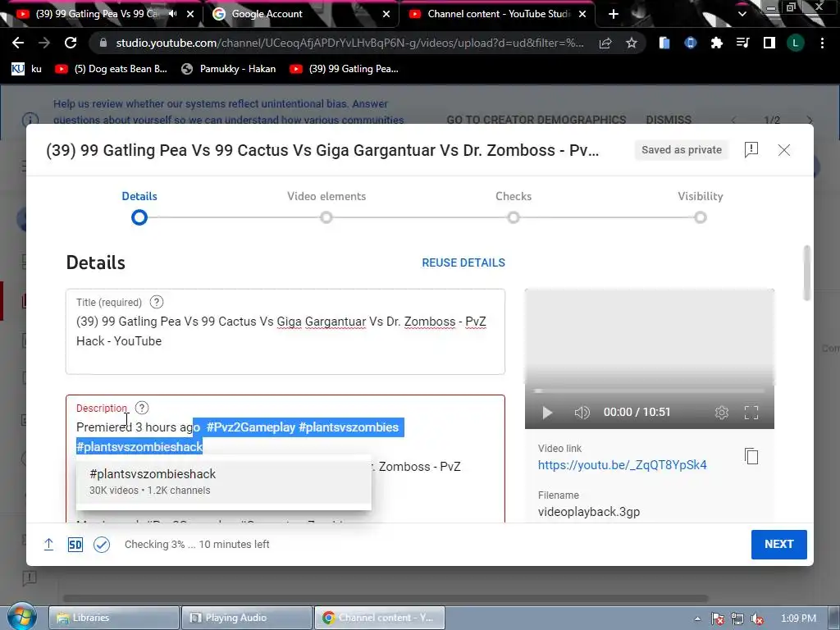This screenshot has height=630, width=840.
Task: Click the checks complete checkmark icon
Action: coord(101,545)
